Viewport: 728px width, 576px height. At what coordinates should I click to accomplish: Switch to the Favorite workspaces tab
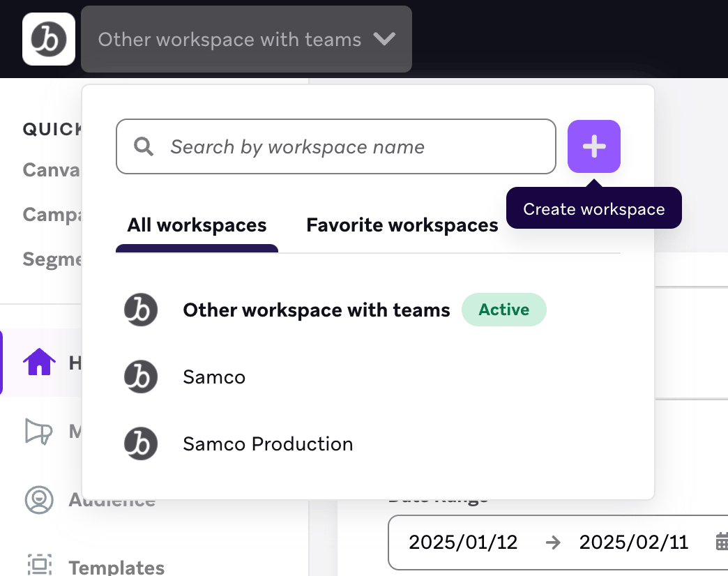402,225
